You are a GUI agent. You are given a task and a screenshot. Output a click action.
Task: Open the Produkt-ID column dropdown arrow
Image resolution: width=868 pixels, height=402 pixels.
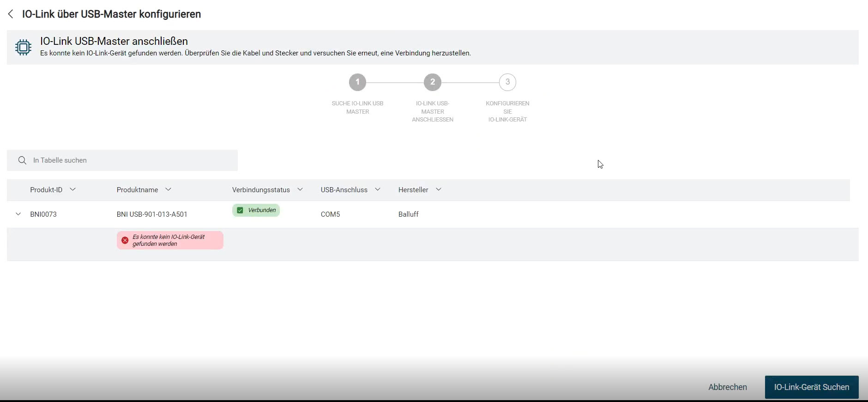72,189
